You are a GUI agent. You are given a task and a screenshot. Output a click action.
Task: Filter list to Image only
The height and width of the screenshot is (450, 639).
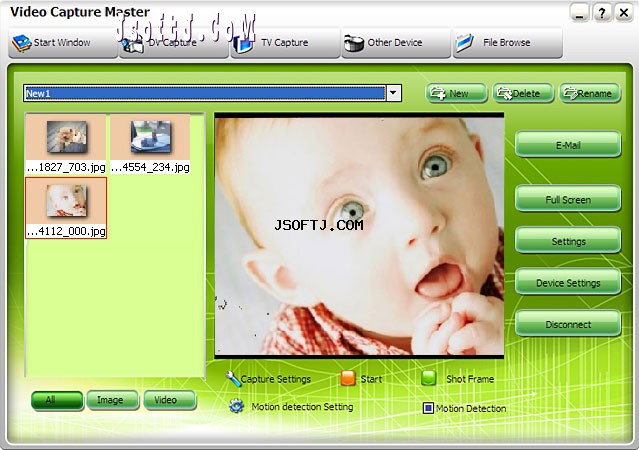(x=113, y=400)
